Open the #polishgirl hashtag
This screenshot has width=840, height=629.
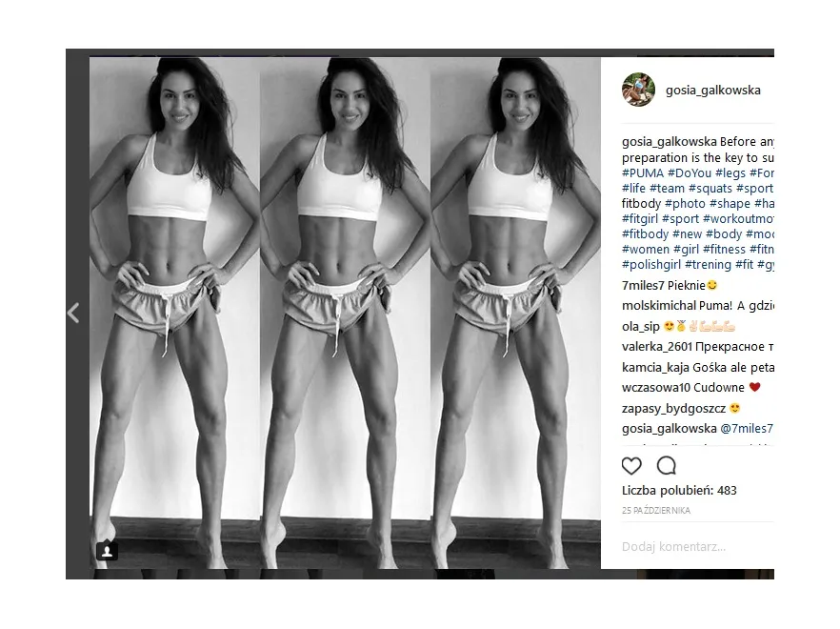pos(651,264)
